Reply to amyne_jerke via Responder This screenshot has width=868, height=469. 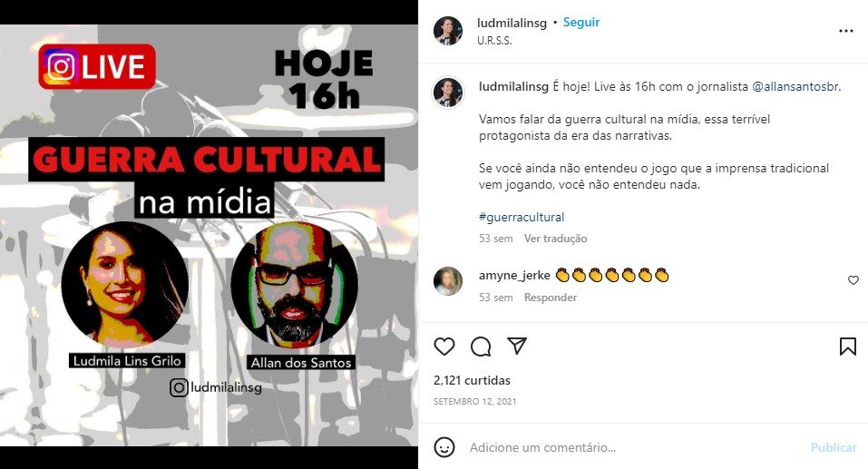pos(551,298)
